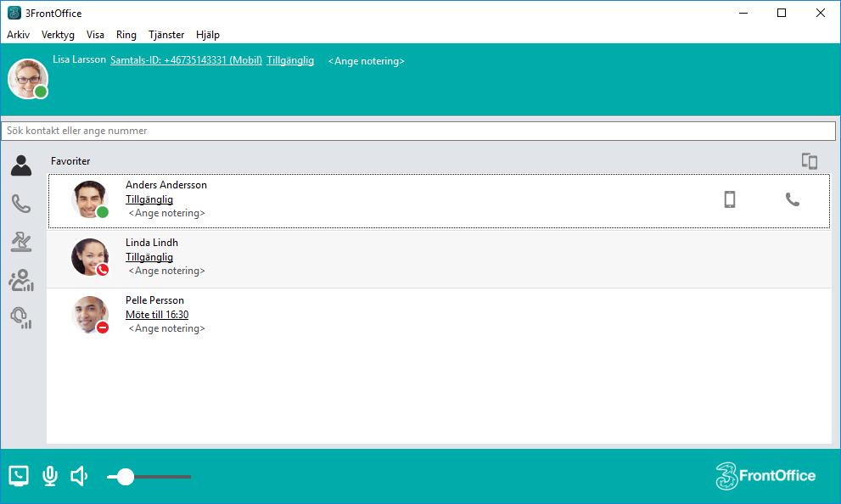
Task: Maximize the 3FrontOffice window
Action: point(782,13)
